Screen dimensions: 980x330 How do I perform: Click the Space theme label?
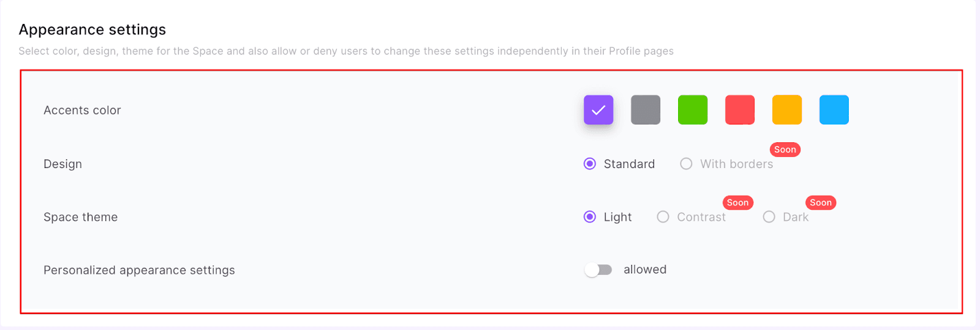[x=80, y=217]
